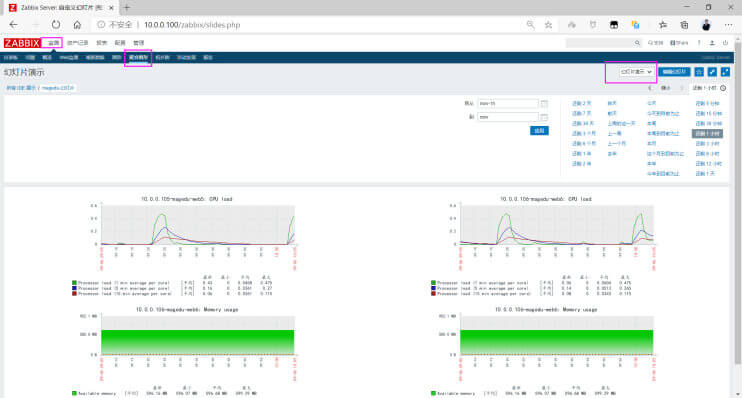Click the time range right arrow
The width and height of the screenshot is (742, 398).
pyautogui.click(x=682, y=88)
